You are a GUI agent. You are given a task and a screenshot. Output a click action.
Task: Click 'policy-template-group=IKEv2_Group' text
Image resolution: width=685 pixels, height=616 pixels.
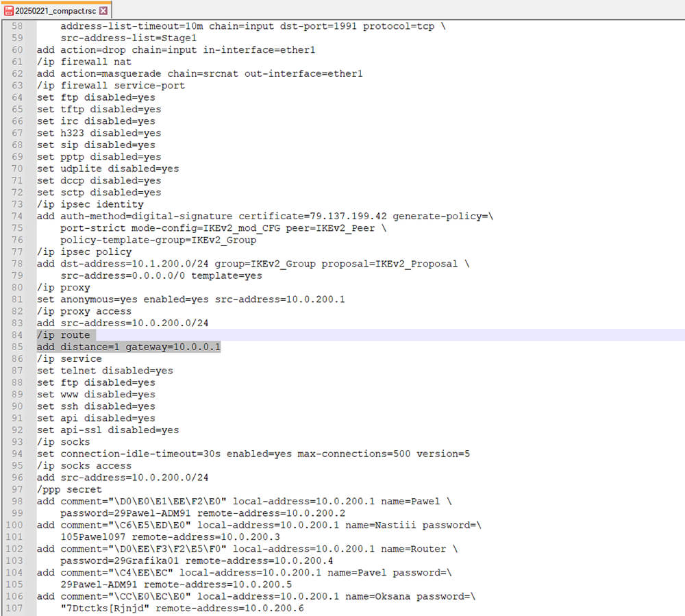click(158, 240)
